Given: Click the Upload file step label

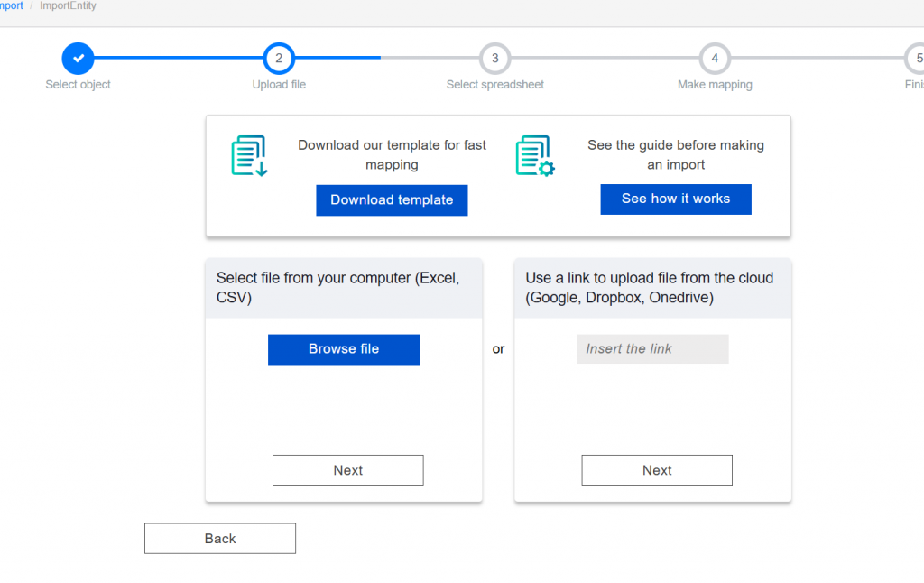Looking at the screenshot, I should [x=279, y=85].
